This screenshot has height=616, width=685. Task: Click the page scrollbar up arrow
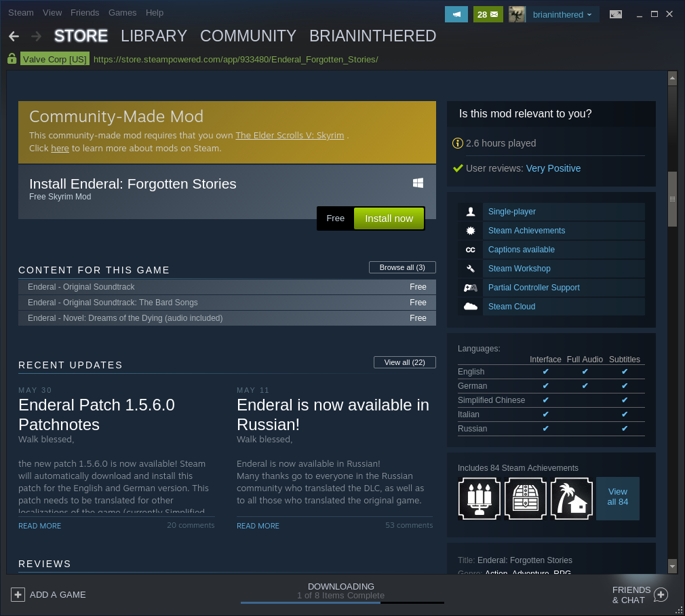(x=672, y=79)
